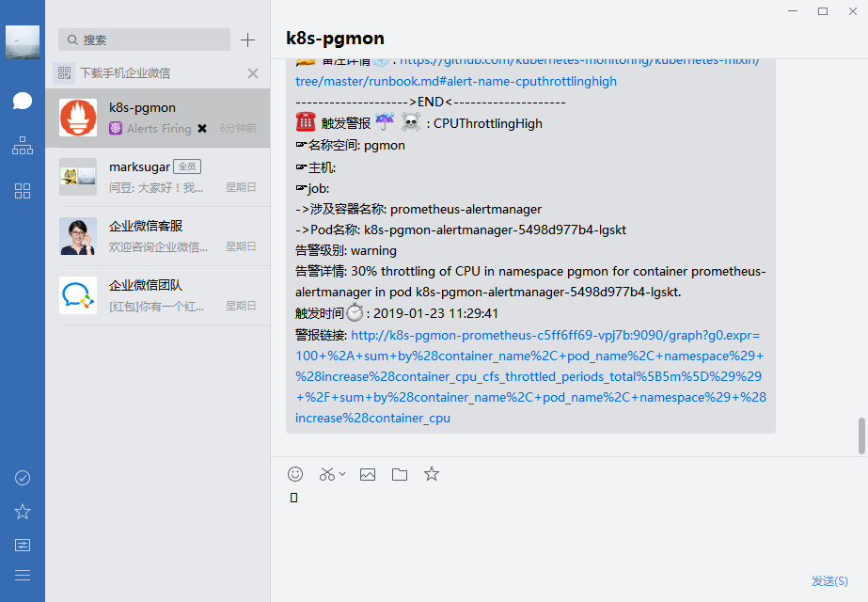The width and height of the screenshot is (868, 602).
Task: Open the marksugar group chat
Action: (x=158, y=177)
